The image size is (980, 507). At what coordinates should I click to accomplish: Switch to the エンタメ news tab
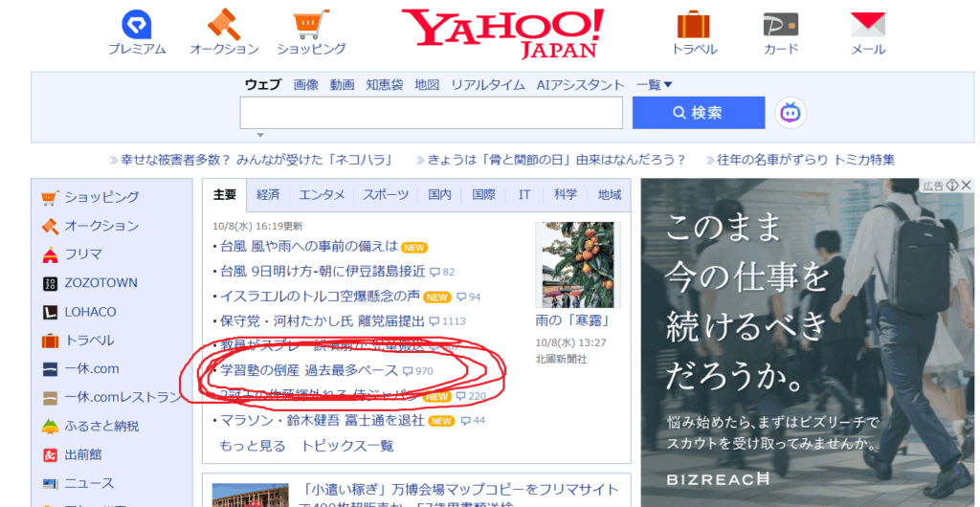(x=322, y=195)
